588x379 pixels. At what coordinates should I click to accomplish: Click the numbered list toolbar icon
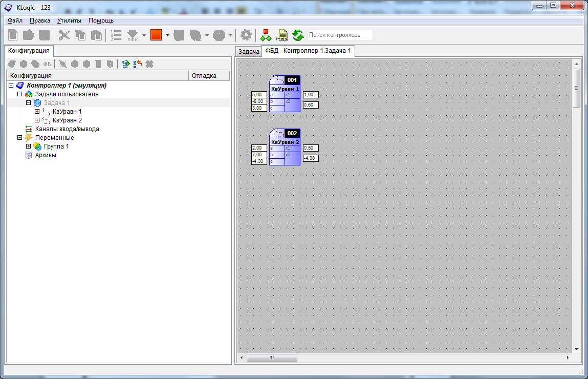point(116,35)
